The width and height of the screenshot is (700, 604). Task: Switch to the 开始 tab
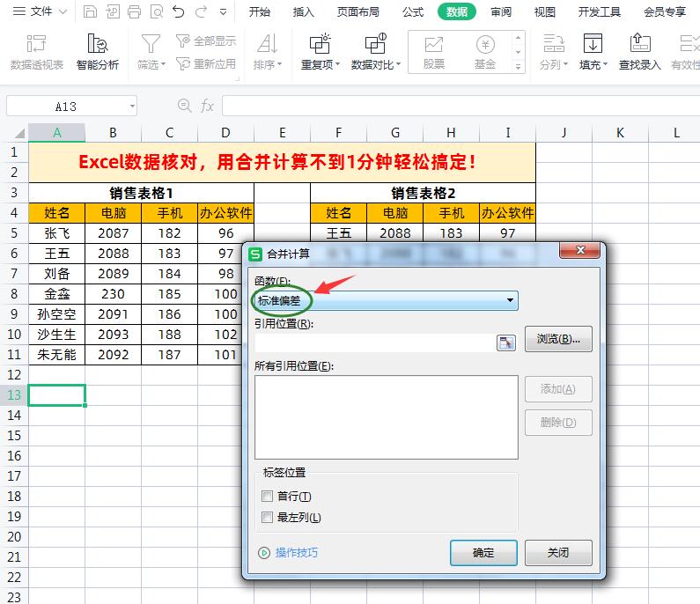tap(260, 11)
